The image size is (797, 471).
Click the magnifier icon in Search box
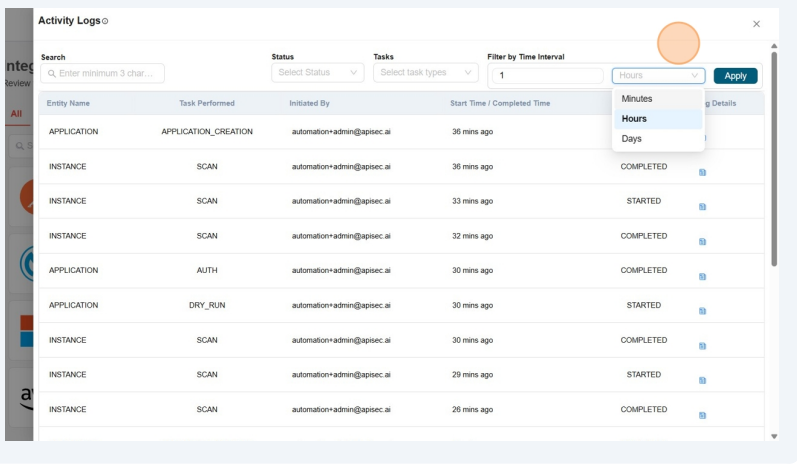(x=51, y=74)
